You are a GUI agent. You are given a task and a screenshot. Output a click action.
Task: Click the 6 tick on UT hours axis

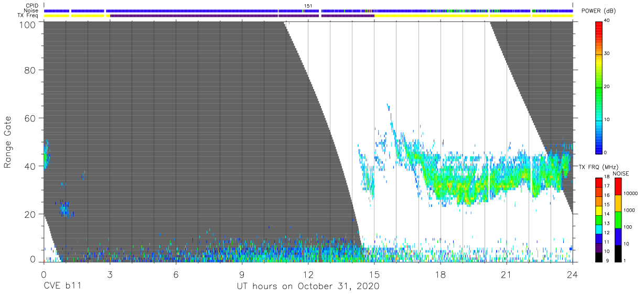click(x=176, y=274)
